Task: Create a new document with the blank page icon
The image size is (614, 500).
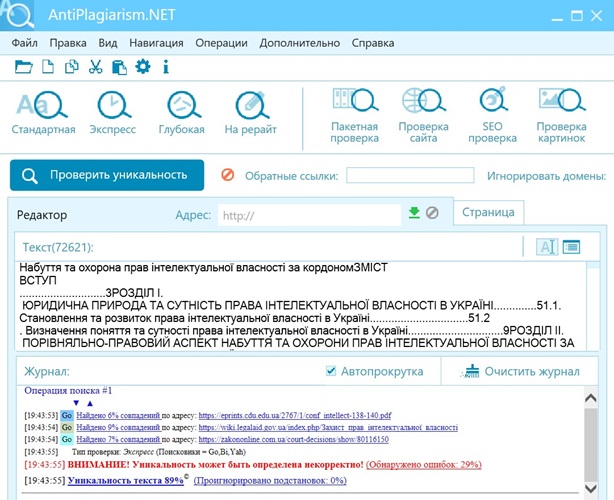Action: [x=48, y=67]
